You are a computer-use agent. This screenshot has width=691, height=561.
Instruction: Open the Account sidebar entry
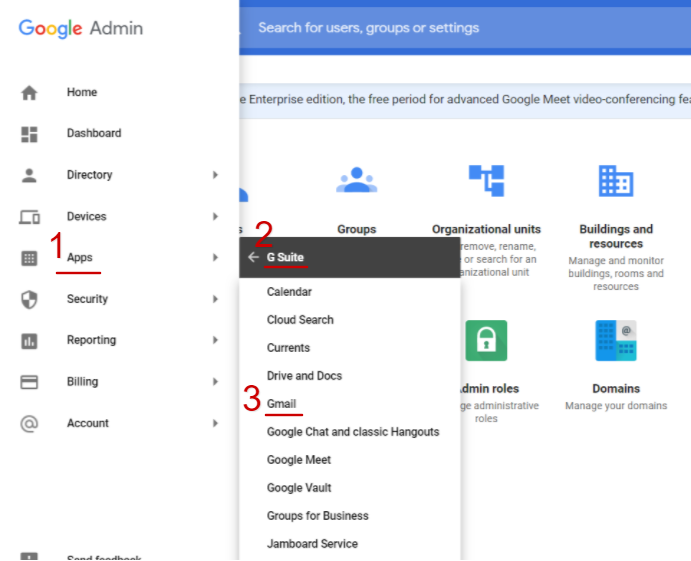[88, 423]
